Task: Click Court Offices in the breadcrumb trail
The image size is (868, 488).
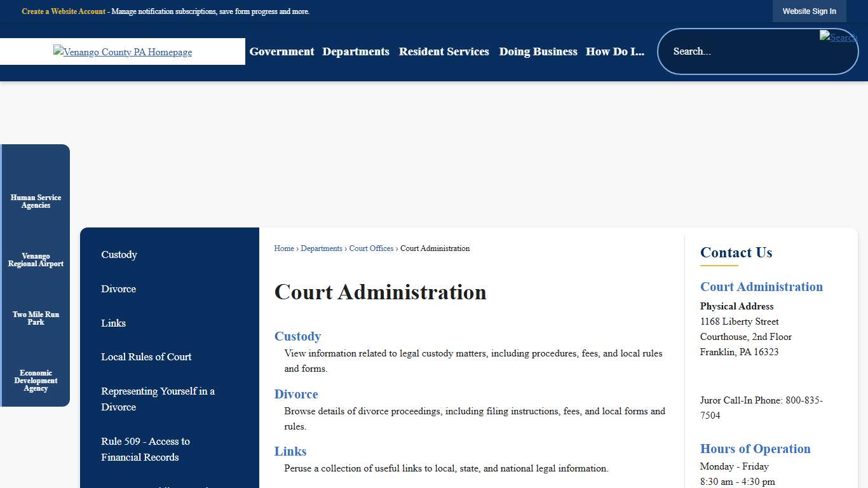Action: pos(371,248)
